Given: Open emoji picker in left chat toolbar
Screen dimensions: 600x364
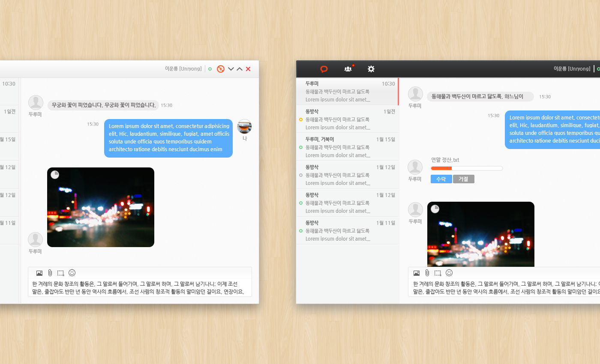Looking at the screenshot, I should pos(72,273).
